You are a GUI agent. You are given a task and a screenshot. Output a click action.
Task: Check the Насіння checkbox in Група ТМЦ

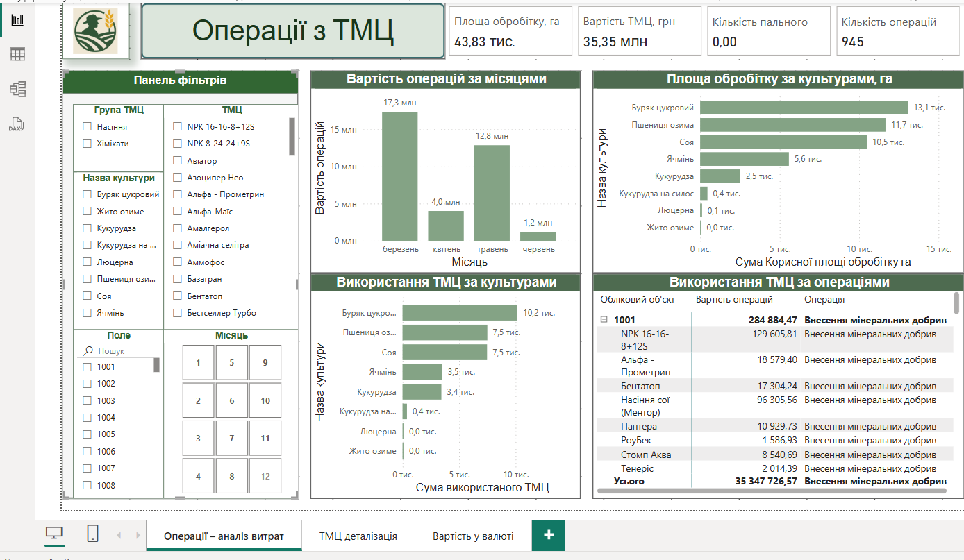(87, 127)
